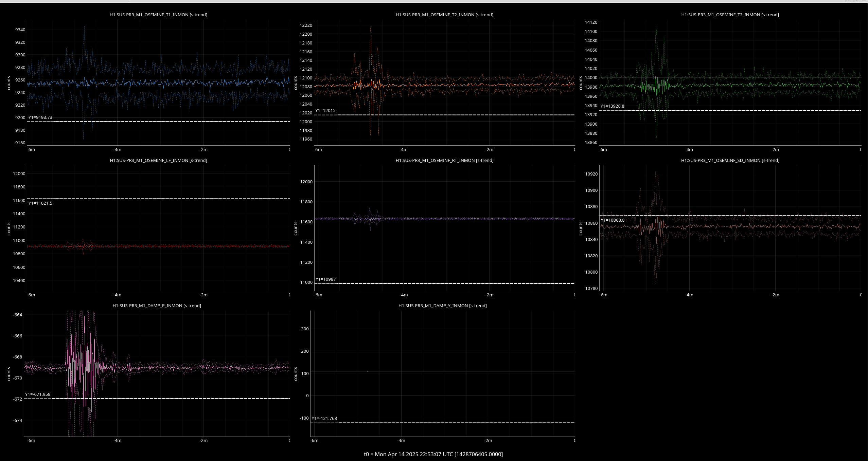
Task: Select the H1:SUS-PR3_M1_OSEMINF_T1_INMON plot title
Action: coord(158,15)
